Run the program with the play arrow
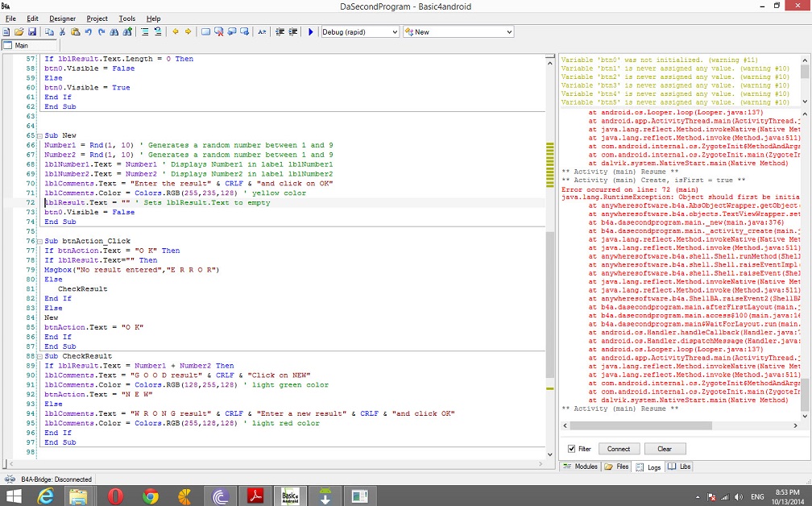Viewport: 812px width, 506px height. tap(311, 32)
